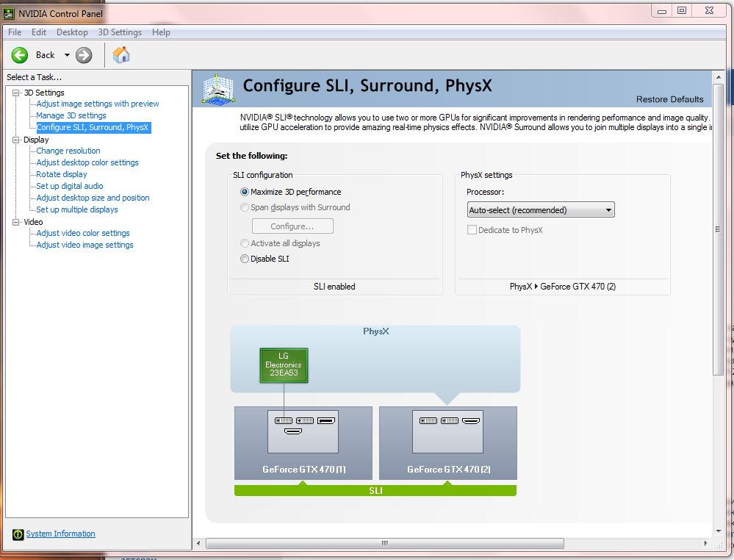Open Adjust video color settings task
Viewport: 734px width, 560px height.
tap(83, 233)
